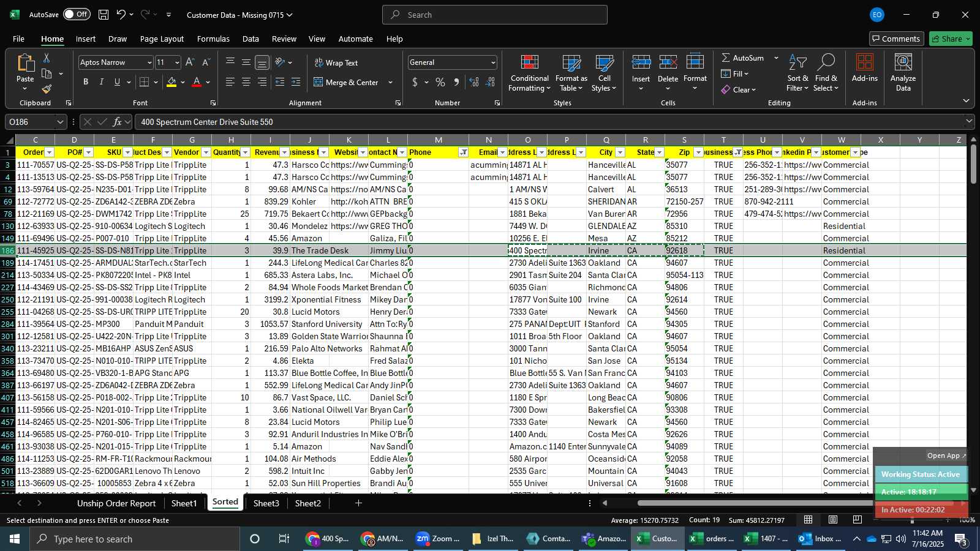This screenshot has width=980, height=551.
Task: Decrease font size with the smaller A
Action: click(x=206, y=62)
